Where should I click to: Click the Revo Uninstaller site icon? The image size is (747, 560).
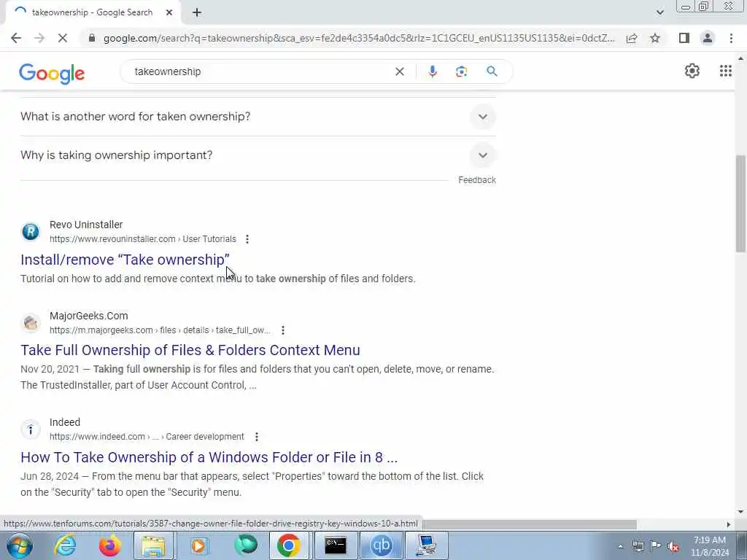click(31, 232)
